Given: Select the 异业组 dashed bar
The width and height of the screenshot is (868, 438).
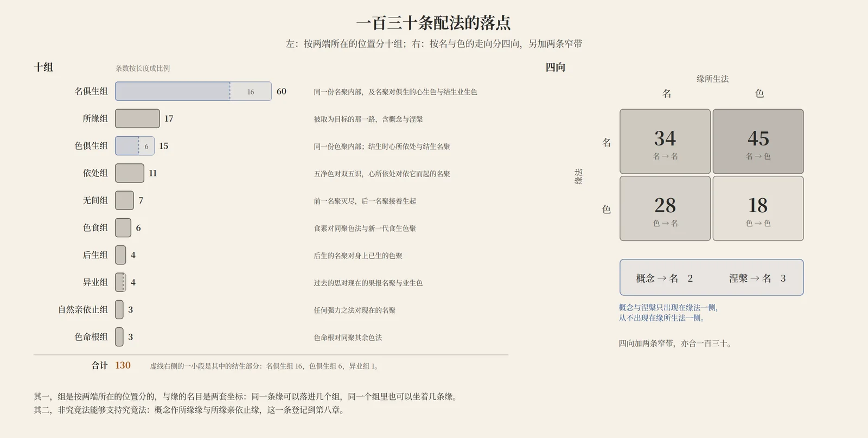Looking at the screenshot, I should [x=120, y=282].
